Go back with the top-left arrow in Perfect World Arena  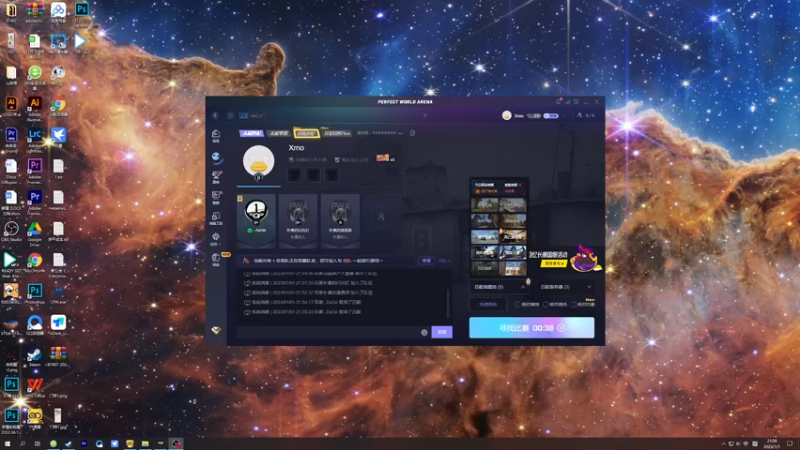click(215, 115)
